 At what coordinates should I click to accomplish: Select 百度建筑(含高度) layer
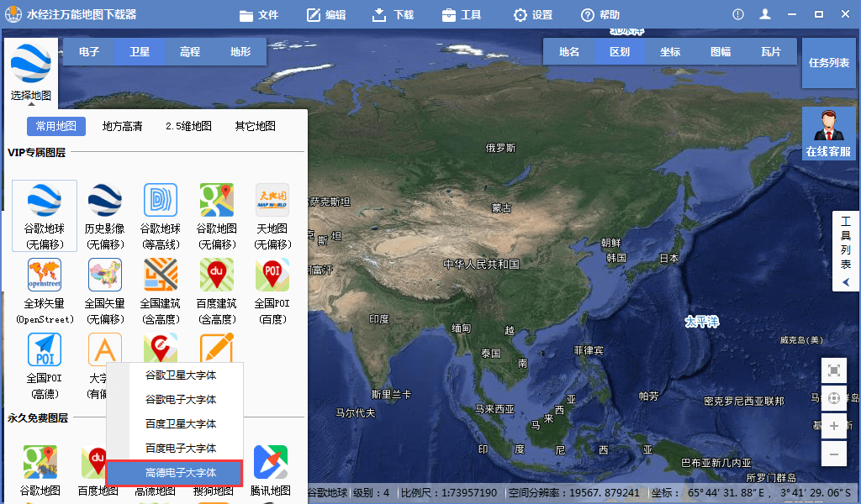coord(217,291)
